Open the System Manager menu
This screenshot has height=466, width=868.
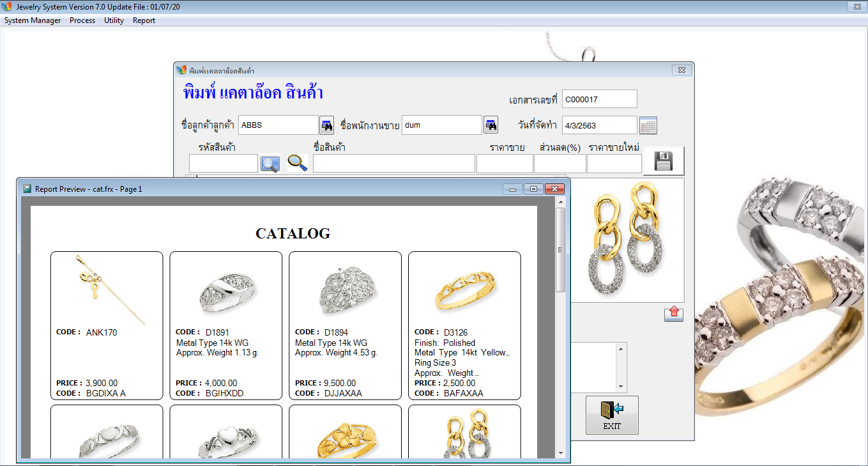[x=33, y=20]
